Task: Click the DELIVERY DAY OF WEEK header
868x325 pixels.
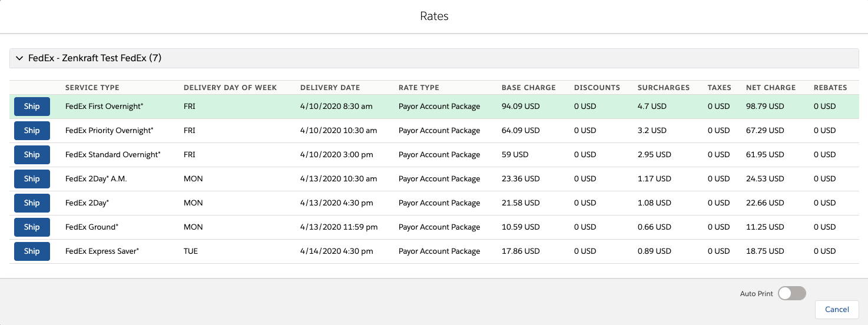Action: point(230,88)
